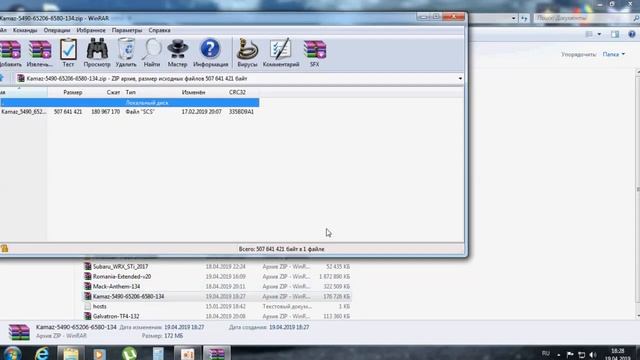Change Explorer view mode icon
Screen dimensions: 640x360
(589, 34)
